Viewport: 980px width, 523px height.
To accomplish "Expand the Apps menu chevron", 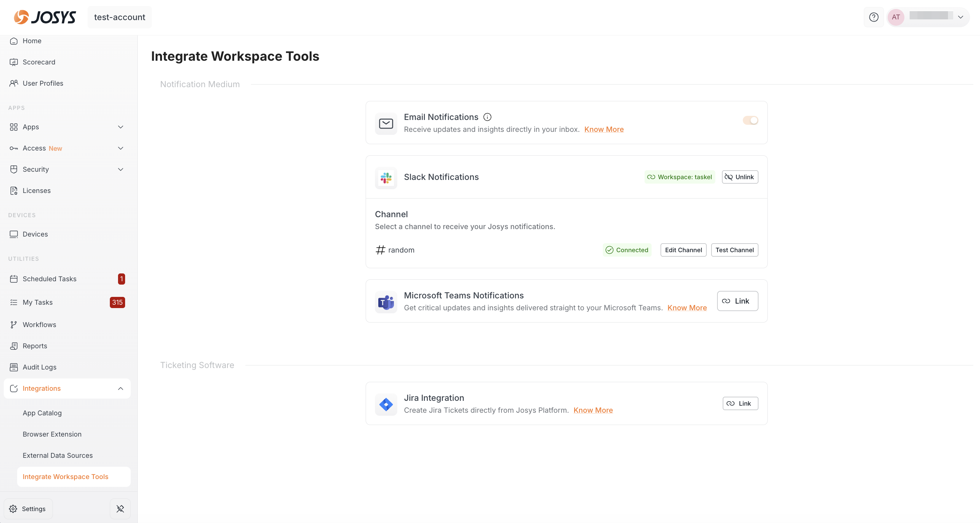I will (121, 127).
